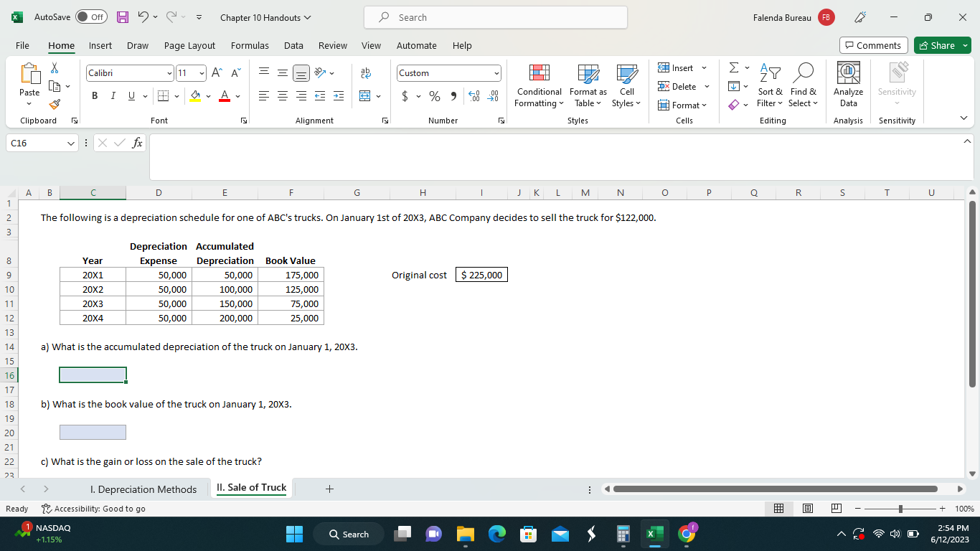This screenshot has width=980, height=551.
Task: Open the I. Depreciation Methods sheet
Action: (x=143, y=489)
